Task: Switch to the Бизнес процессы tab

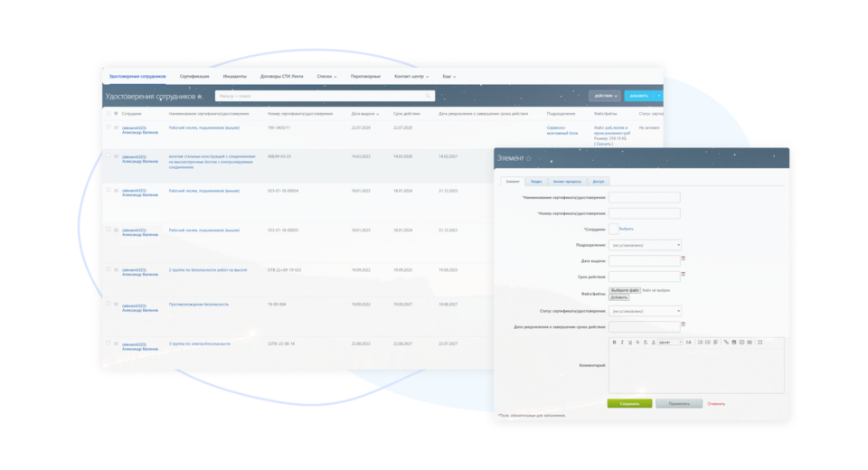Action: pos(567,182)
